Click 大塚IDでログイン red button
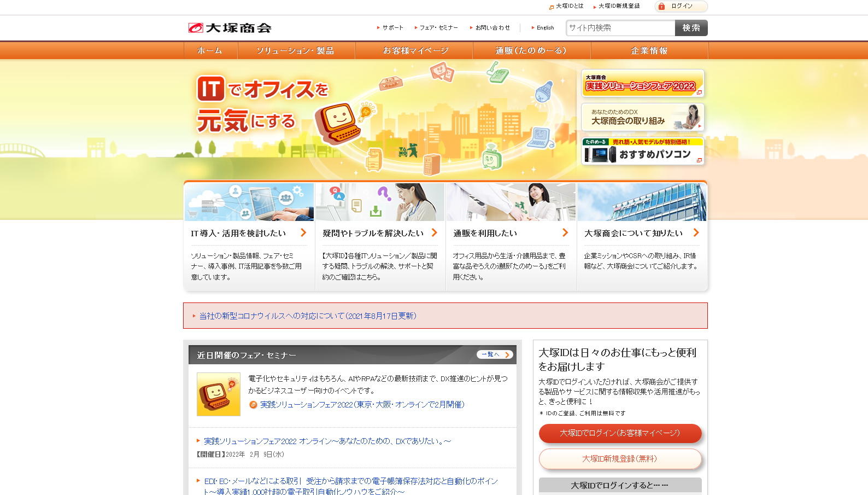Screen dimensions: 868x495 620,433
